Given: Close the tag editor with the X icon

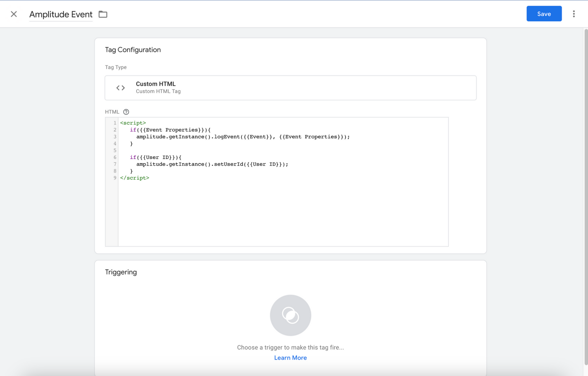Looking at the screenshot, I should tap(14, 14).
